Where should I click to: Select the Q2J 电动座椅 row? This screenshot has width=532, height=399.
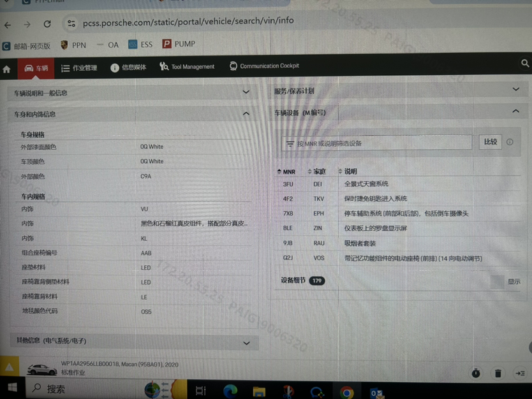tap(397, 258)
